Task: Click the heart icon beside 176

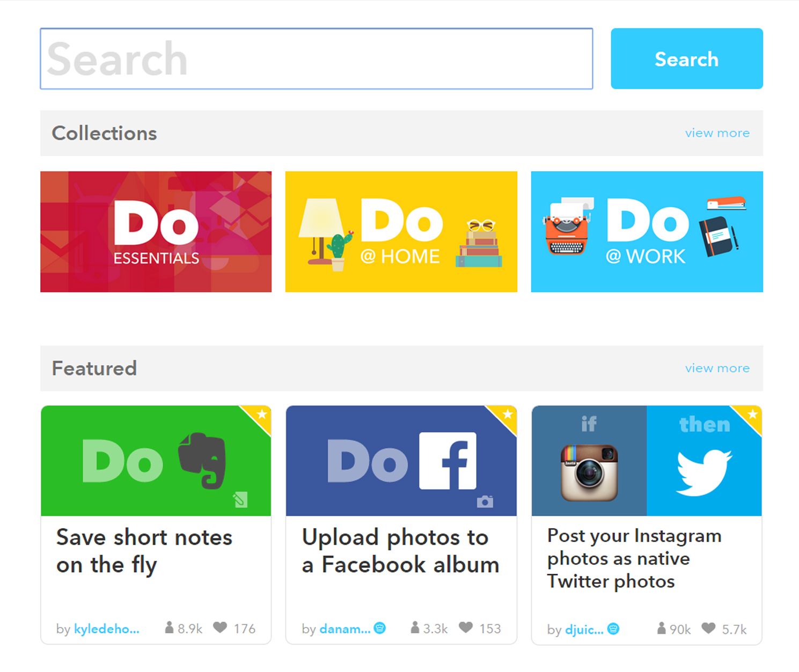Action: (x=220, y=627)
